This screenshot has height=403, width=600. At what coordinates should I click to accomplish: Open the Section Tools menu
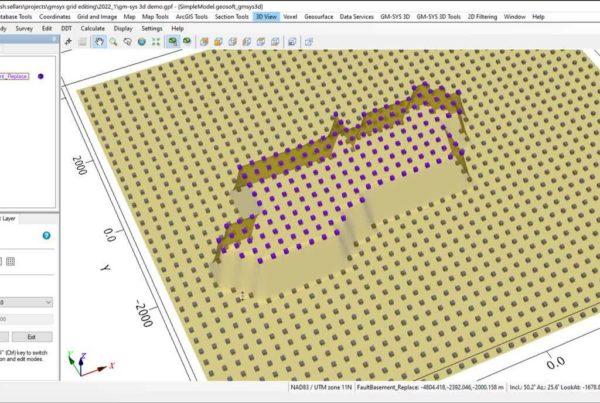232,17
